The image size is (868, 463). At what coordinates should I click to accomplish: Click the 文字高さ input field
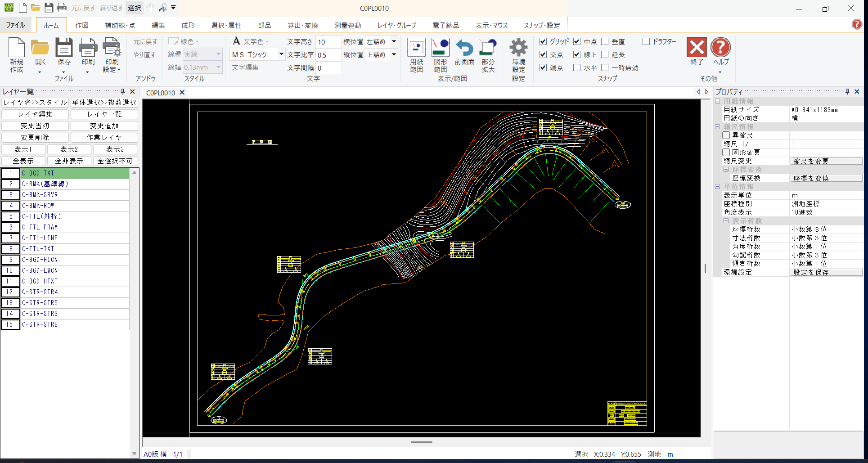328,42
